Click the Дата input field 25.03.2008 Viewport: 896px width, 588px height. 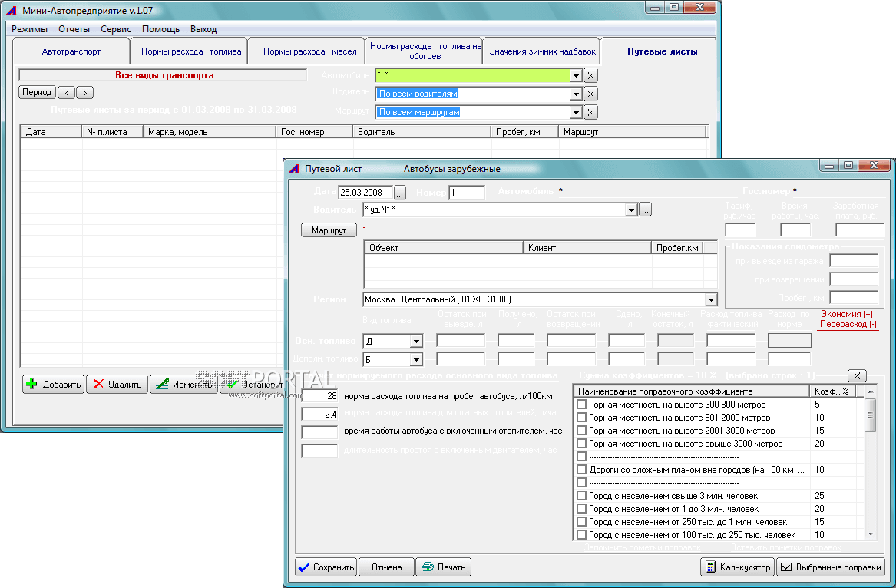coord(365,193)
